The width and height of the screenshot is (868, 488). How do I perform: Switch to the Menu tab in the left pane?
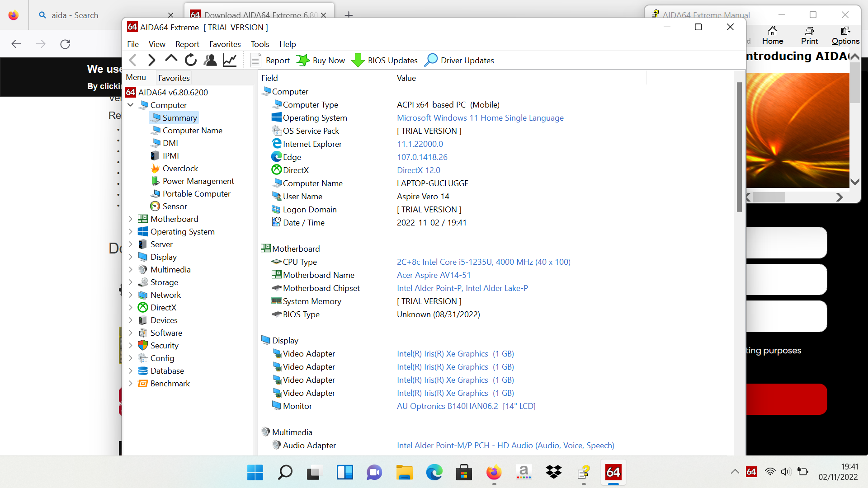coord(136,77)
